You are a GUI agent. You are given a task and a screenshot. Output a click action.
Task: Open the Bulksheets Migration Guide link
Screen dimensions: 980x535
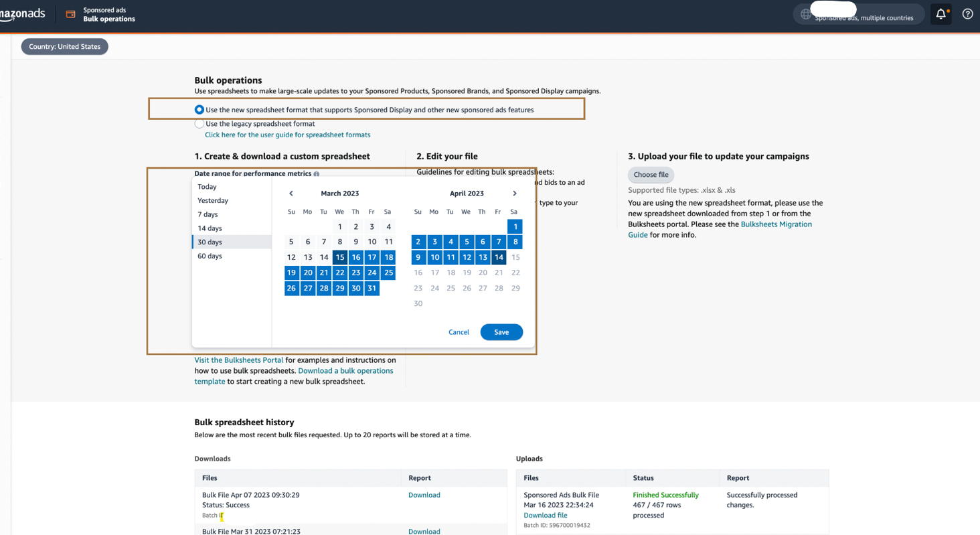[720, 230]
